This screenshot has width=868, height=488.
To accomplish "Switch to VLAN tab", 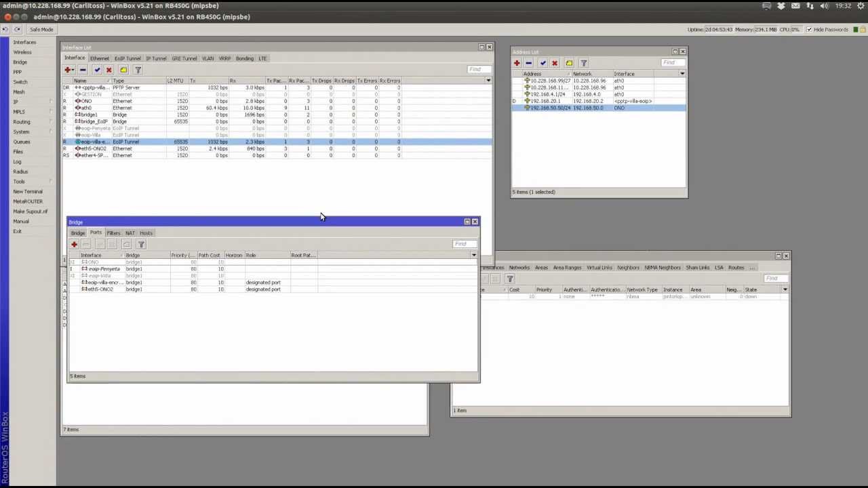I will [x=208, y=58].
